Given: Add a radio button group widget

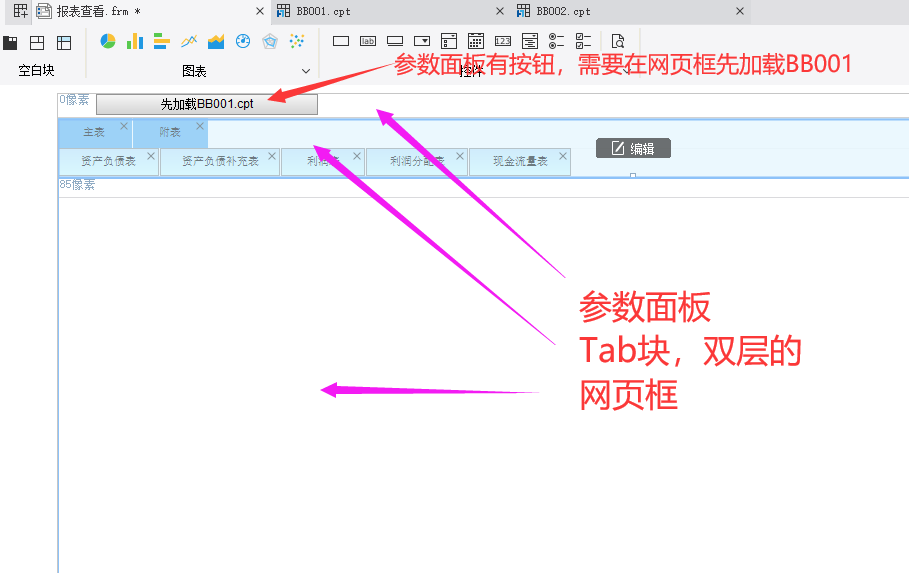Looking at the screenshot, I should point(557,41).
